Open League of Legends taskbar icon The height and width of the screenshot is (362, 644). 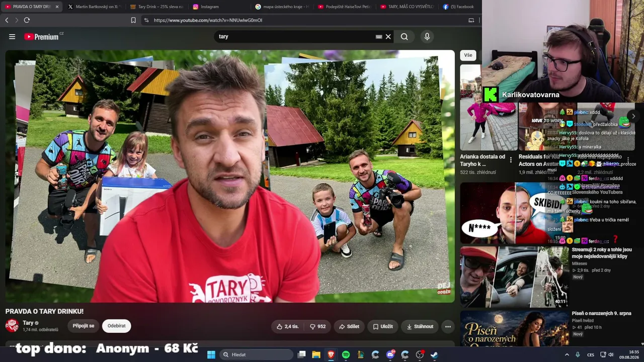360,354
